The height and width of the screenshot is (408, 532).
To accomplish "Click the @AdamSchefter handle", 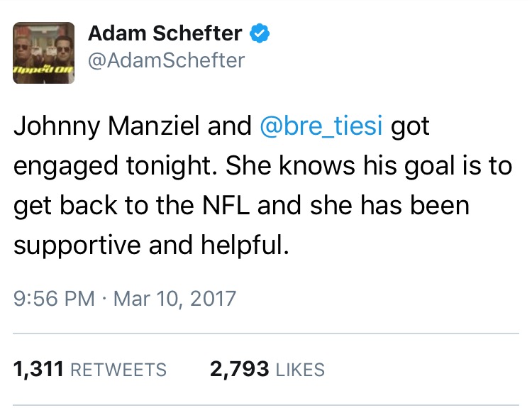I will 165,61.
